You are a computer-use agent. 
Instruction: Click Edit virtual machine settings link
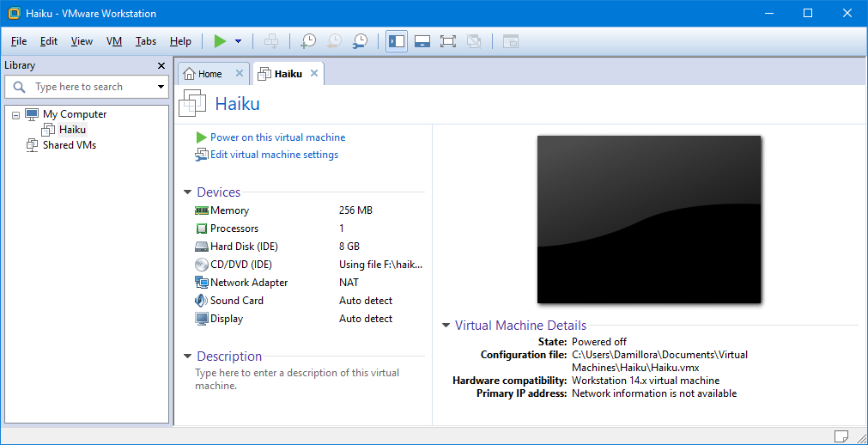[273, 155]
